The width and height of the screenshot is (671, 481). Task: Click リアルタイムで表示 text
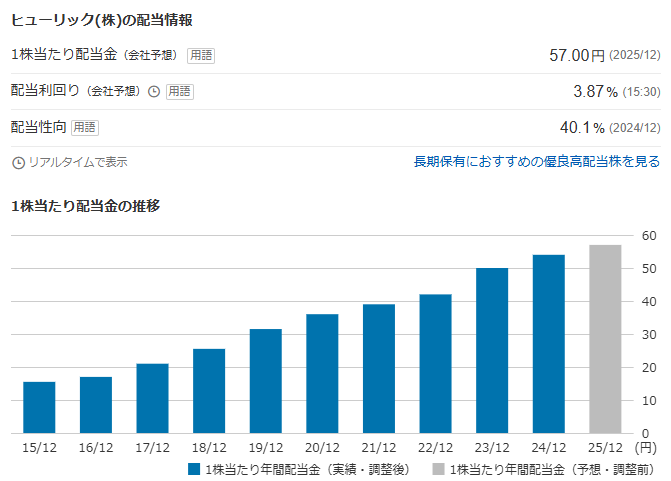point(78,162)
